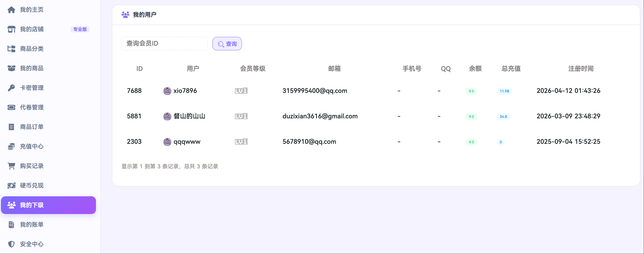The height and width of the screenshot is (254, 644).
Task: Click the home icon beside 我的主页
Action: click(x=11, y=10)
